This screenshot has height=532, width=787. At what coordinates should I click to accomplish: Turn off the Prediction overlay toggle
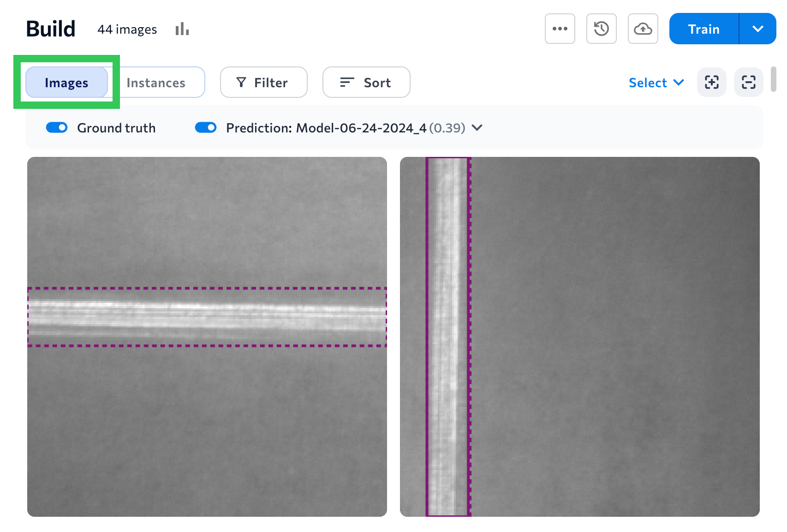point(206,127)
